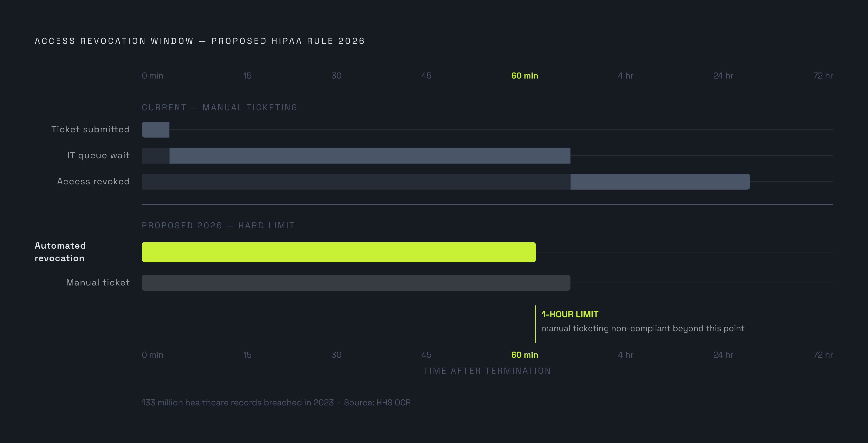Image resolution: width=868 pixels, height=443 pixels.
Task: Click the bottom axis '45' tick label
Action: click(426, 355)
